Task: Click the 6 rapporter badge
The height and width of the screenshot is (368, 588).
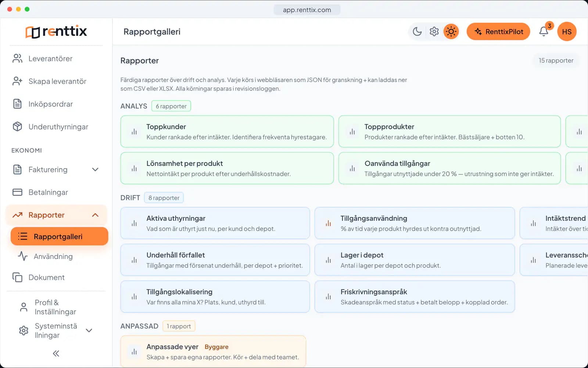Action: pyautogui.click(x=171, y=106)
